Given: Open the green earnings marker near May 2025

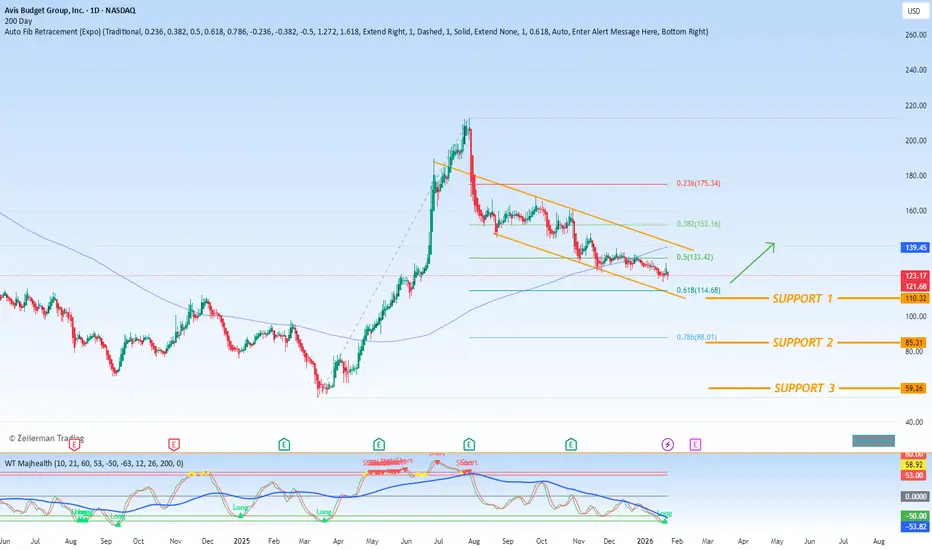Looking at the screenshot, I should click(379, 444).
